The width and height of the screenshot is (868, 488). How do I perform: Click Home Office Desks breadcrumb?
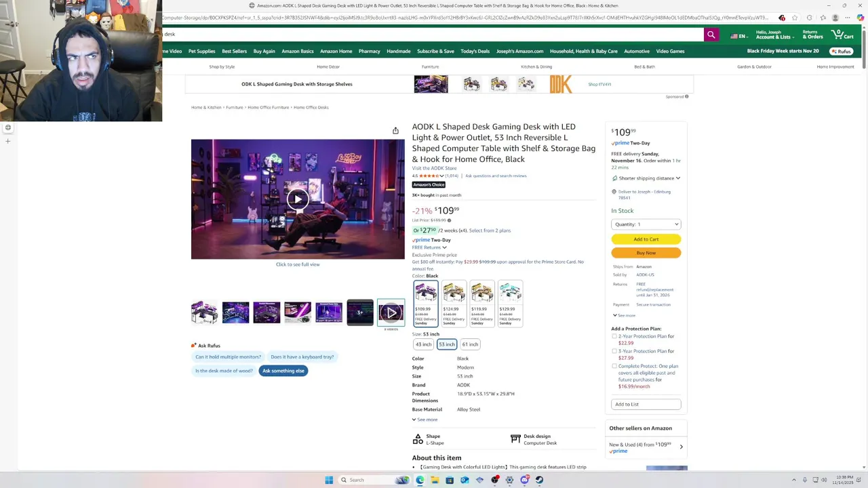coord(311,108)
